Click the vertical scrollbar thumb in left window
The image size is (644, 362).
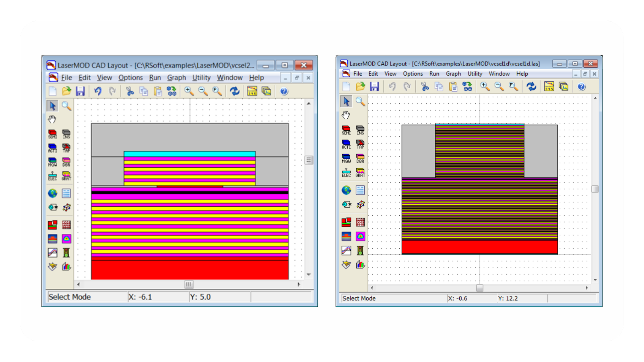click(x=309, y=160)
